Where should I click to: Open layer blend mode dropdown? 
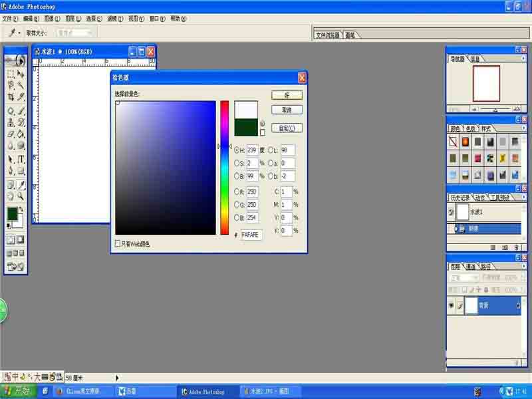464,278
